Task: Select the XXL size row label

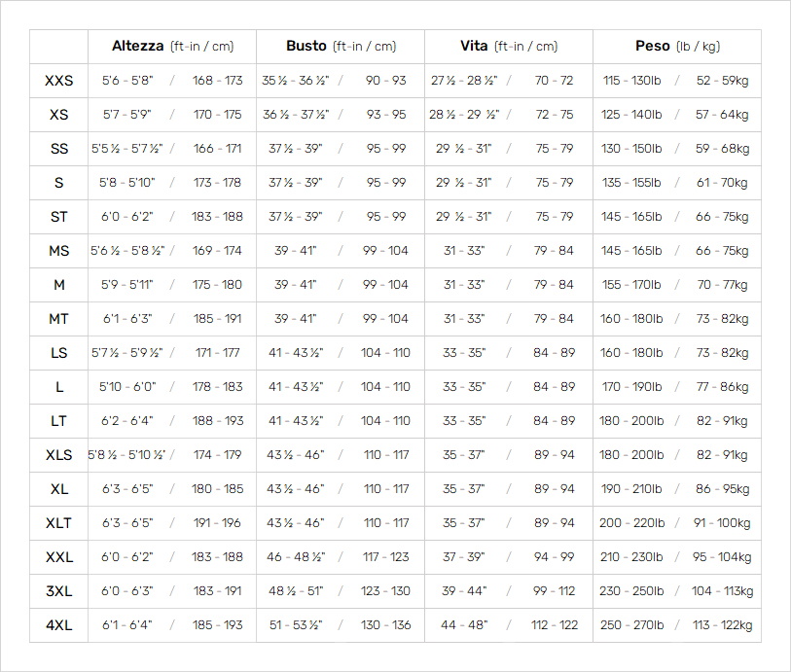Action: (x=59, y=557)
